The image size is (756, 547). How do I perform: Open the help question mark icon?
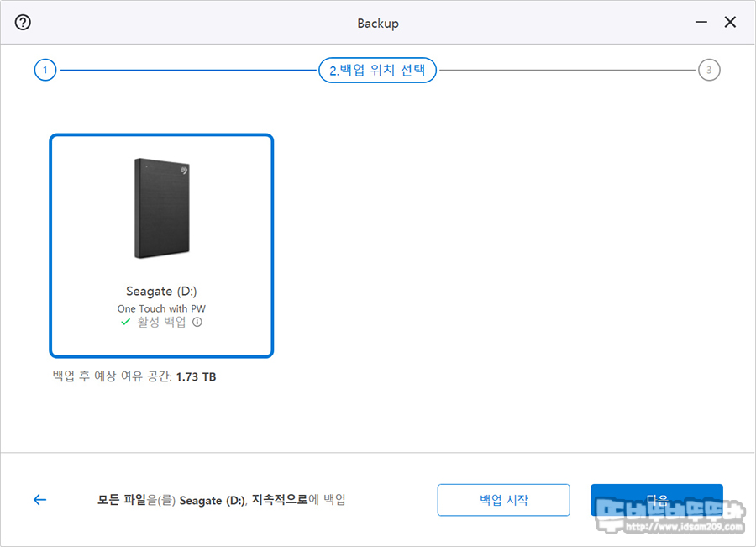(x=23, y=22)
